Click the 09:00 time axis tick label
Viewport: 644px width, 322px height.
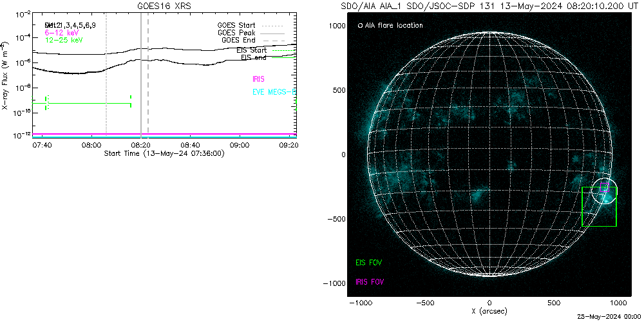click(240, 145)
